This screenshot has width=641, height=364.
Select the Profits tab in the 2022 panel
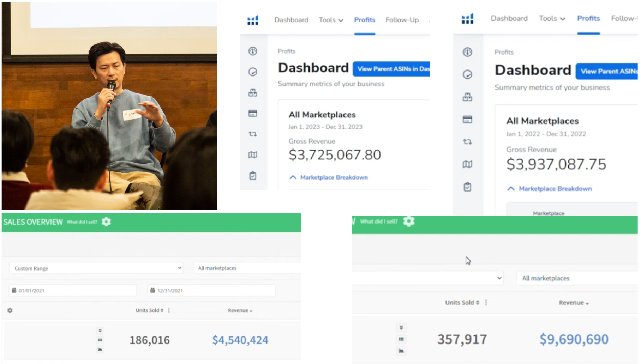[x=588, y=18]
